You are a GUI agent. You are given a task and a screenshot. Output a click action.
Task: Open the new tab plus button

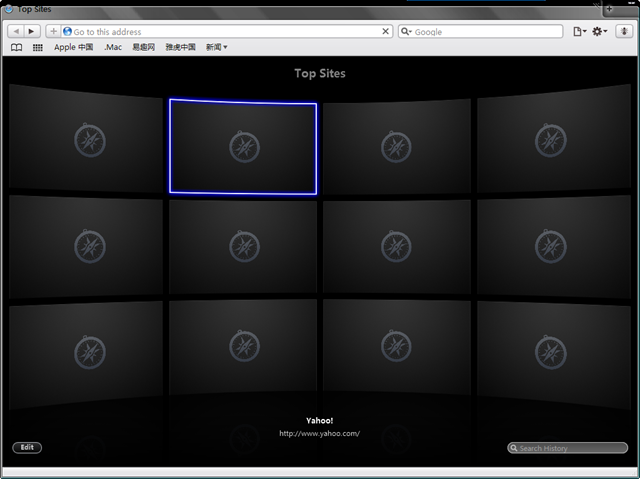[609, 9]
